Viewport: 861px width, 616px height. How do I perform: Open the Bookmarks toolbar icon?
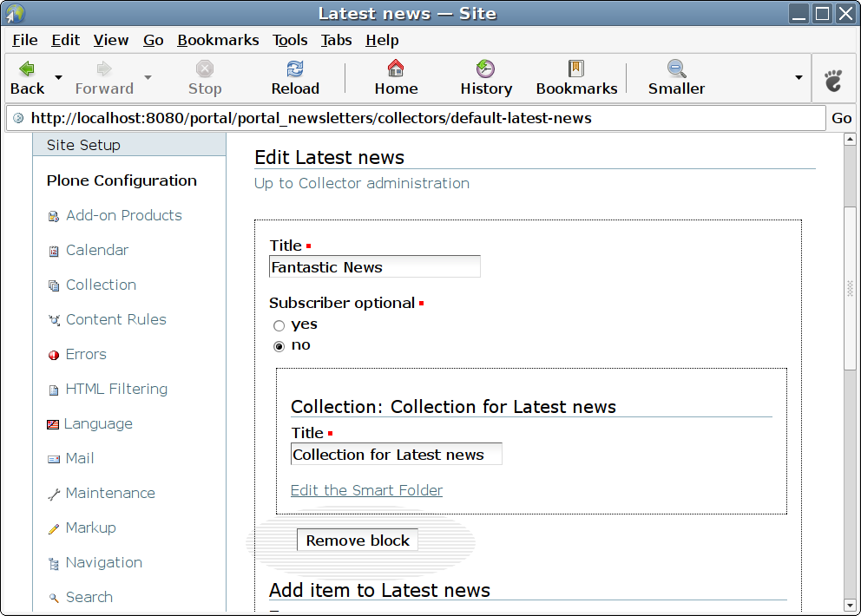pos(576,69)
